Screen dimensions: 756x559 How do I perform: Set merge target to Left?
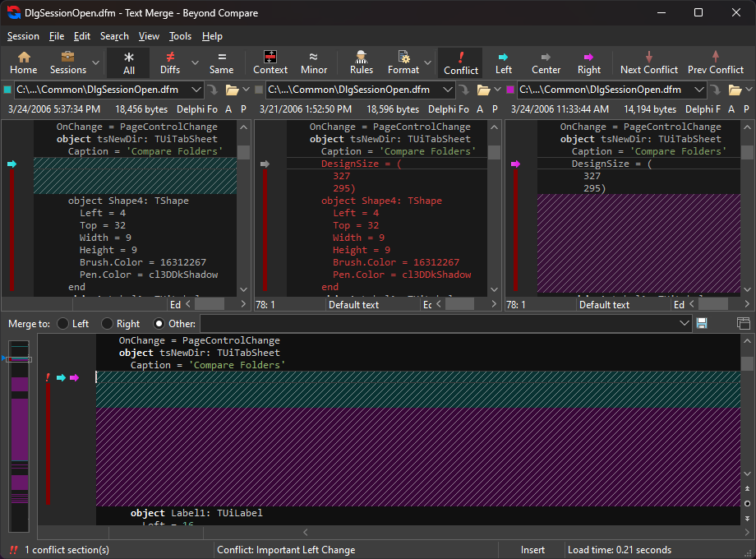pos(62,324)
